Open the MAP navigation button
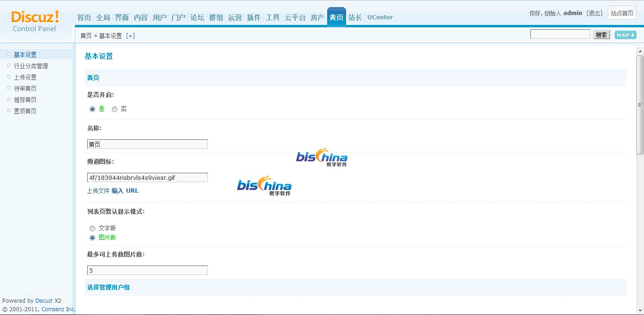644x315 pixels. pos(625,35)
